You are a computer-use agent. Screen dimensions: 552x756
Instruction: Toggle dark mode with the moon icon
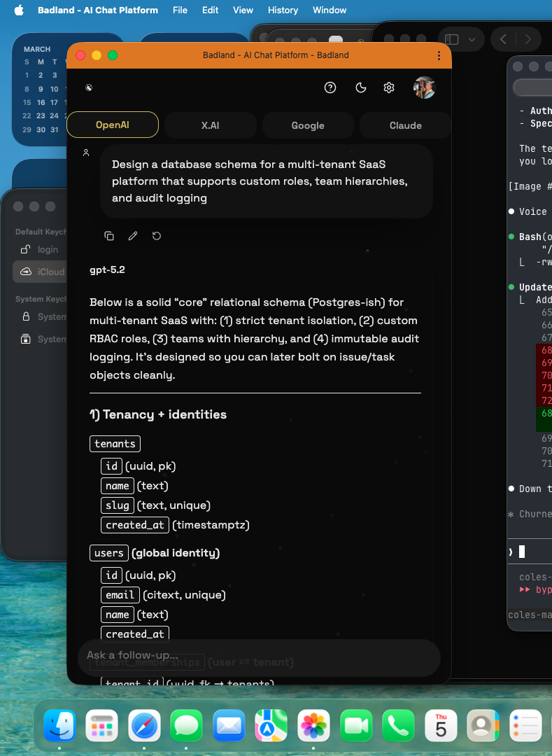(360, 87)
